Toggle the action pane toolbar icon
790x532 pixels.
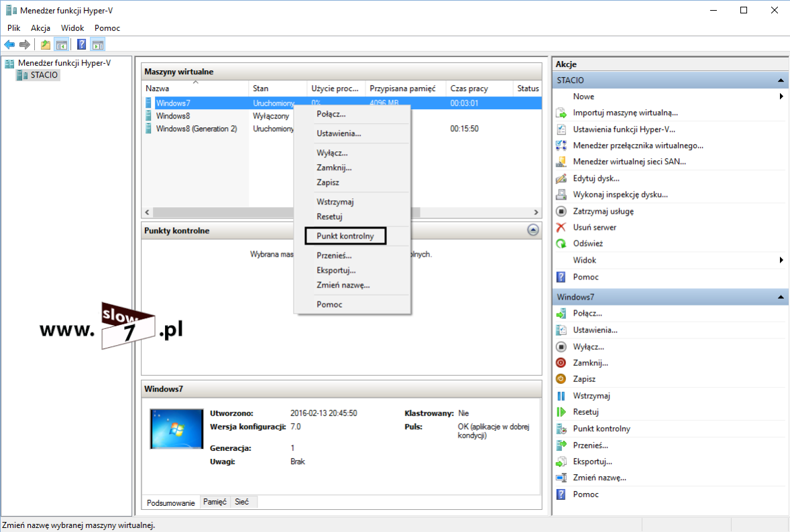98,45
